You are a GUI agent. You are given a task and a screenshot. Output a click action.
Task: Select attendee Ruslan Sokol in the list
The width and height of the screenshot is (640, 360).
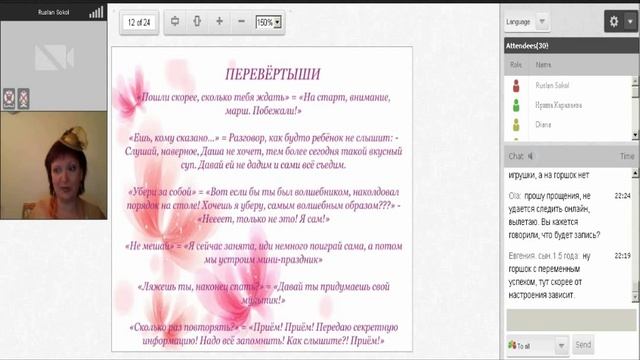coord(552,85)
